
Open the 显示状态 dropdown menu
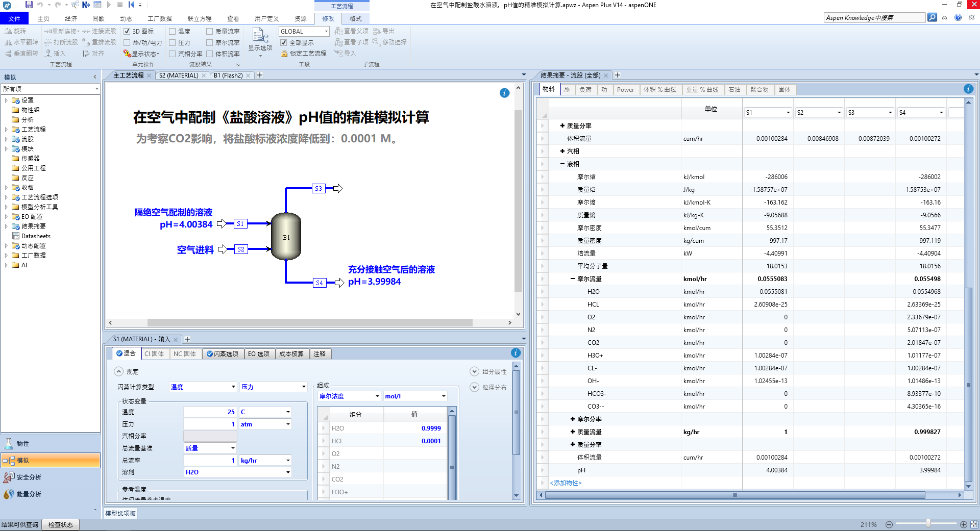[x=141, y=54]
